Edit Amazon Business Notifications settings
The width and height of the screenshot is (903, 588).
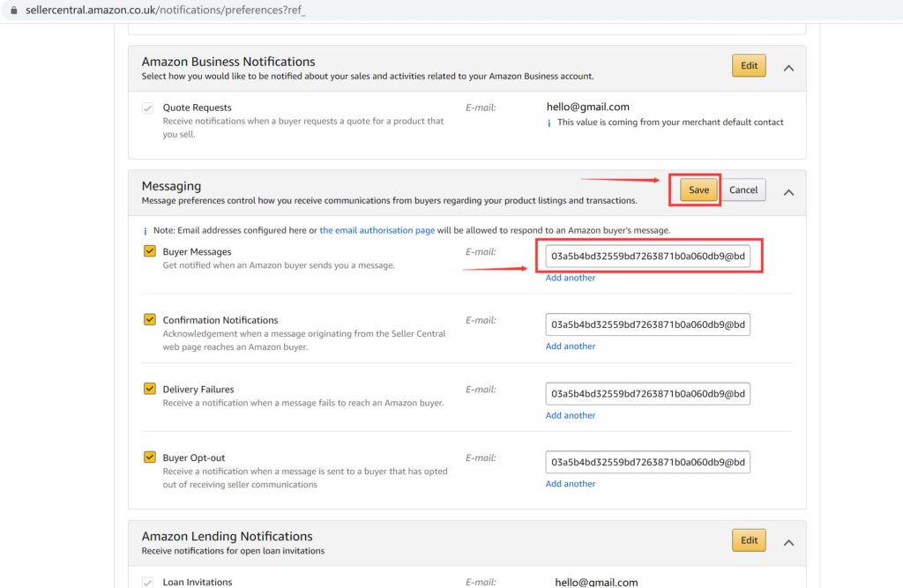(x=749, y=65)
